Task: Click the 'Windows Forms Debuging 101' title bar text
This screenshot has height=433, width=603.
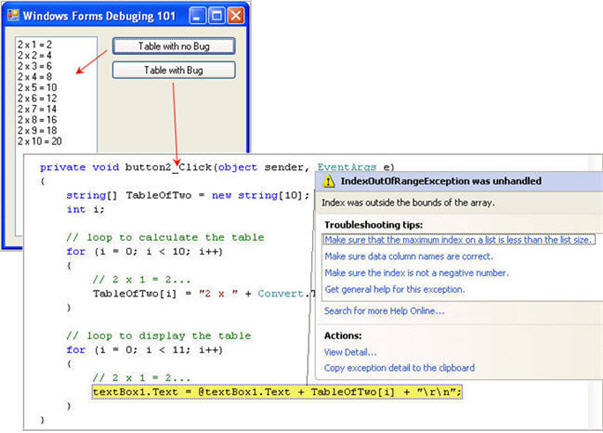Action: 99,16
